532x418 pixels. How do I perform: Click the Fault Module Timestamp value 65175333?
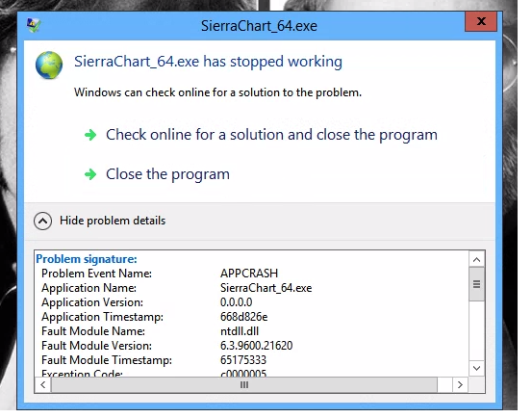[243, 360]
